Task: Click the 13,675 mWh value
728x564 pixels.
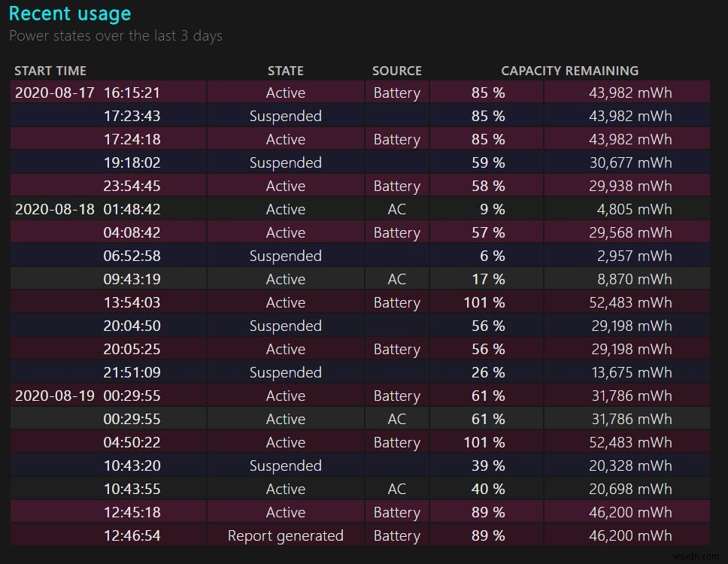Action: click(x=632, y=371)
